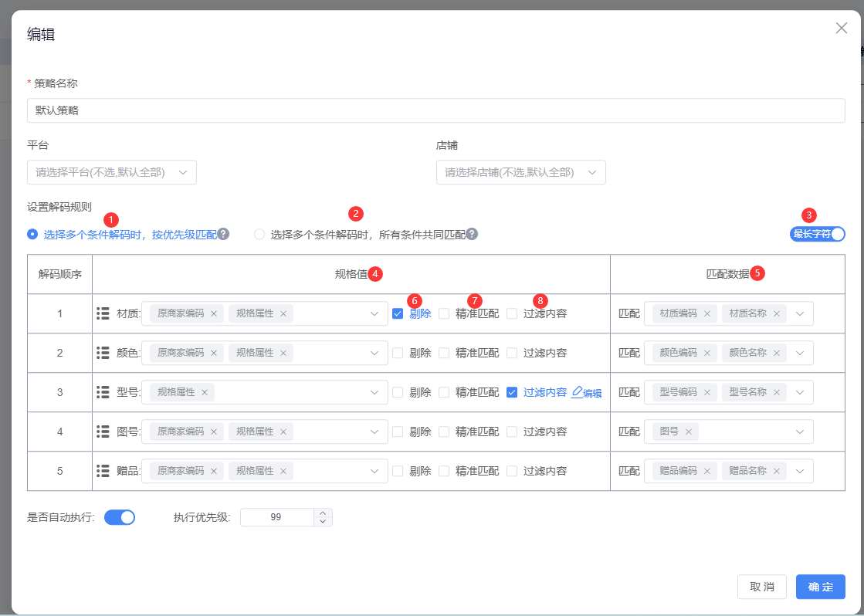Screen dimensions: 864x616
Task: Click help icon beside 按优先级匹配 option
Action: tap(223, 234)
